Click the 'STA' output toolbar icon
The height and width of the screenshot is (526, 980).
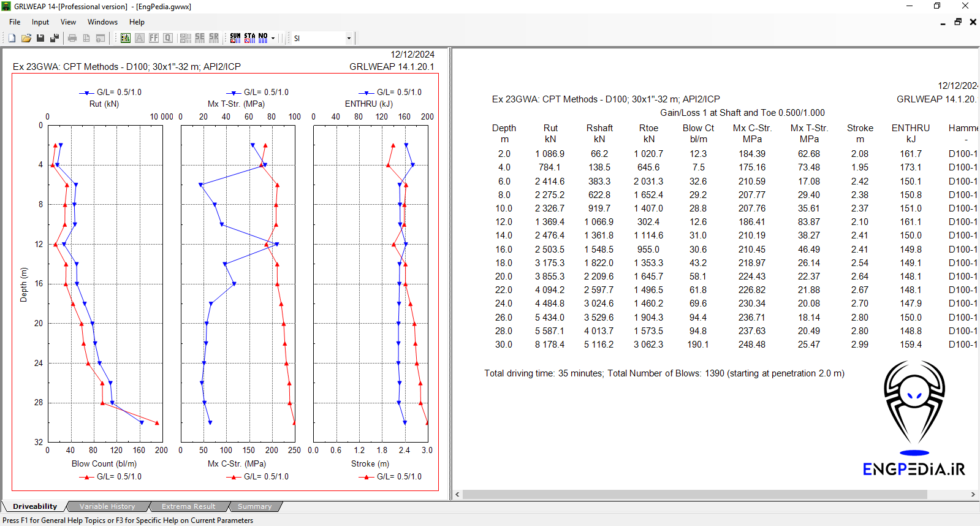click(249, 38)
